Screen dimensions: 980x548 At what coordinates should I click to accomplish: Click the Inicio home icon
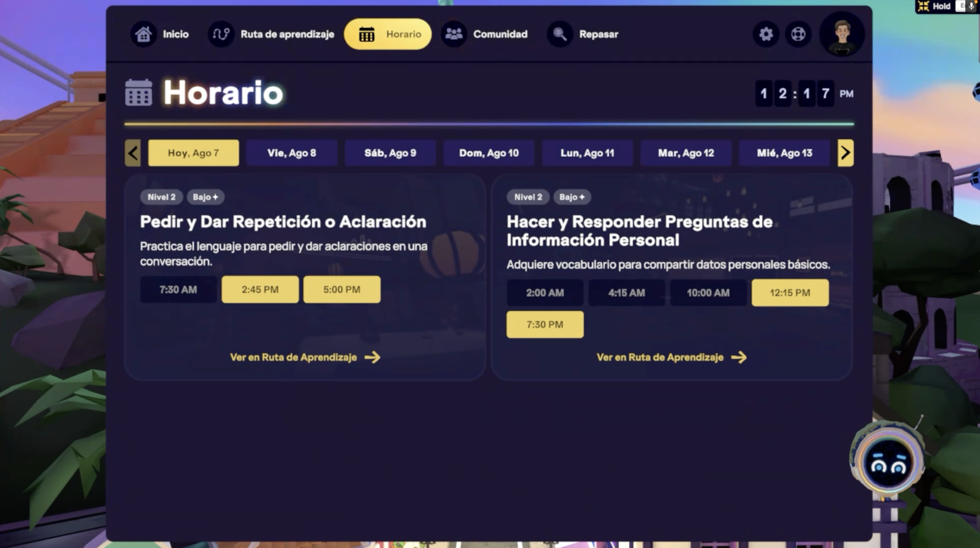click(143, 34)
